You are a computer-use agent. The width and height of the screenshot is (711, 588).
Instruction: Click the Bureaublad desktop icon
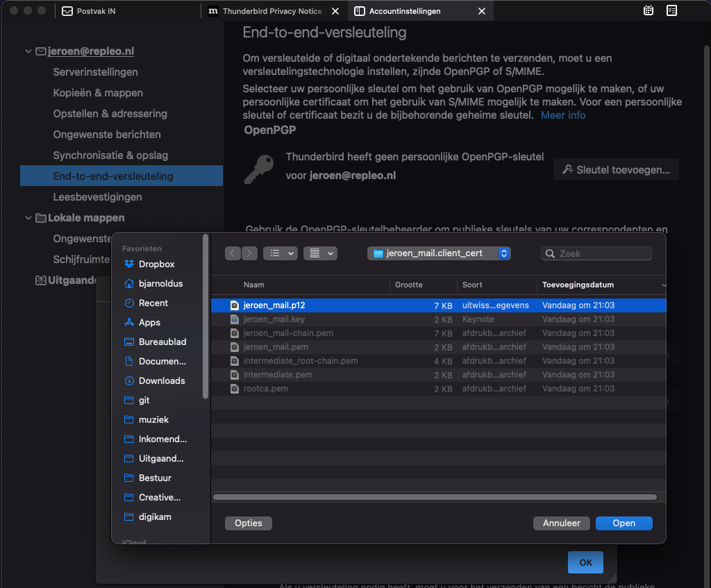129,342
